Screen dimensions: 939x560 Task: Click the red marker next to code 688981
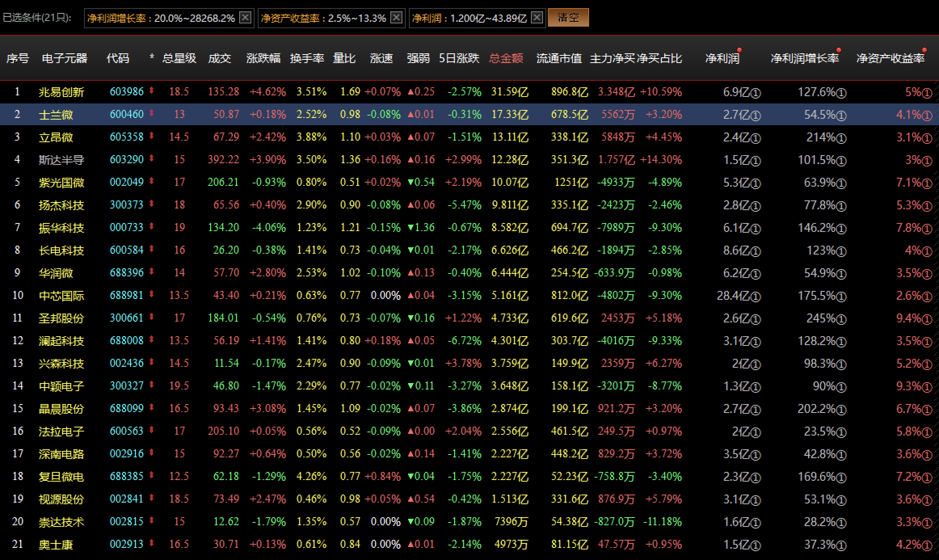coord(152,295)
